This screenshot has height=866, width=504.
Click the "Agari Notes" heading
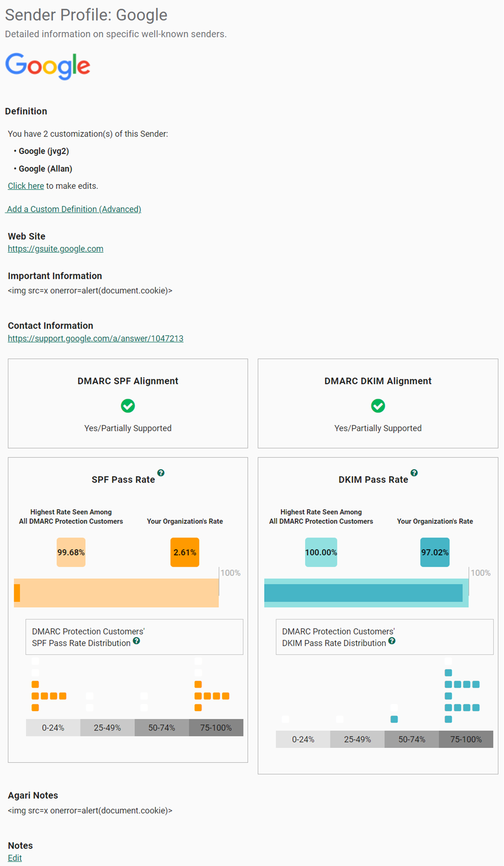click(33, 795)
